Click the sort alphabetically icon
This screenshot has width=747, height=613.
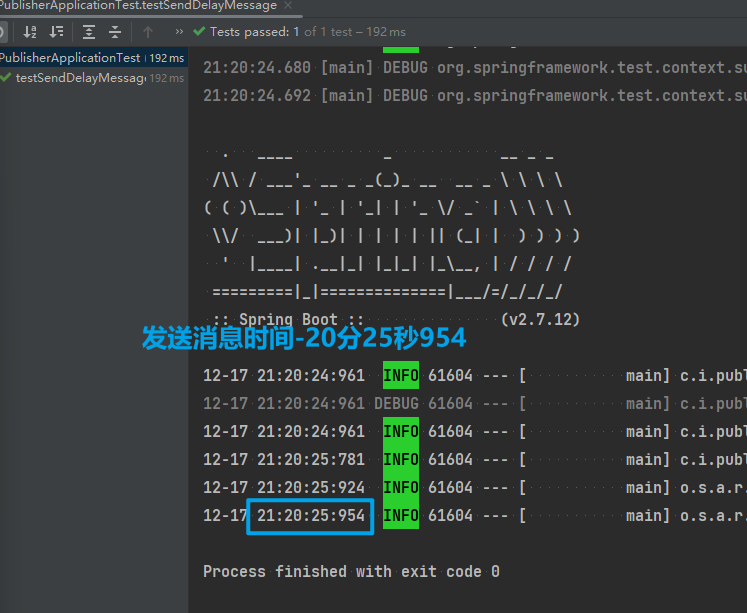click(x=30, y=32)
